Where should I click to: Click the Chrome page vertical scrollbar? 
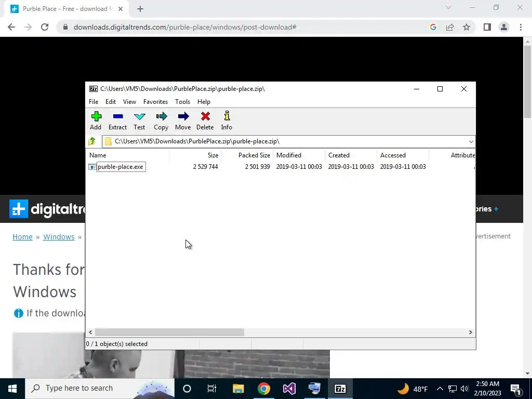[527, 82]
